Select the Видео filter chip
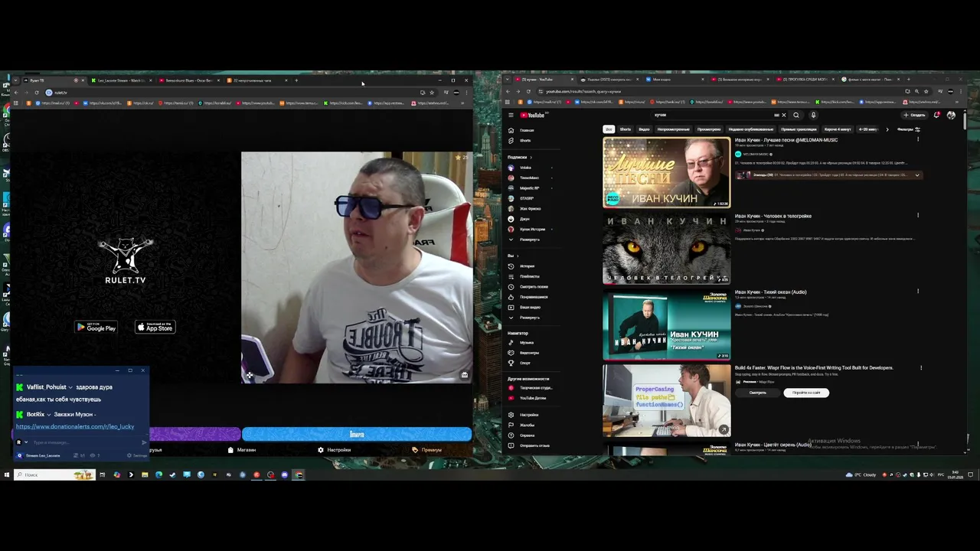 (x=645, y=129)
